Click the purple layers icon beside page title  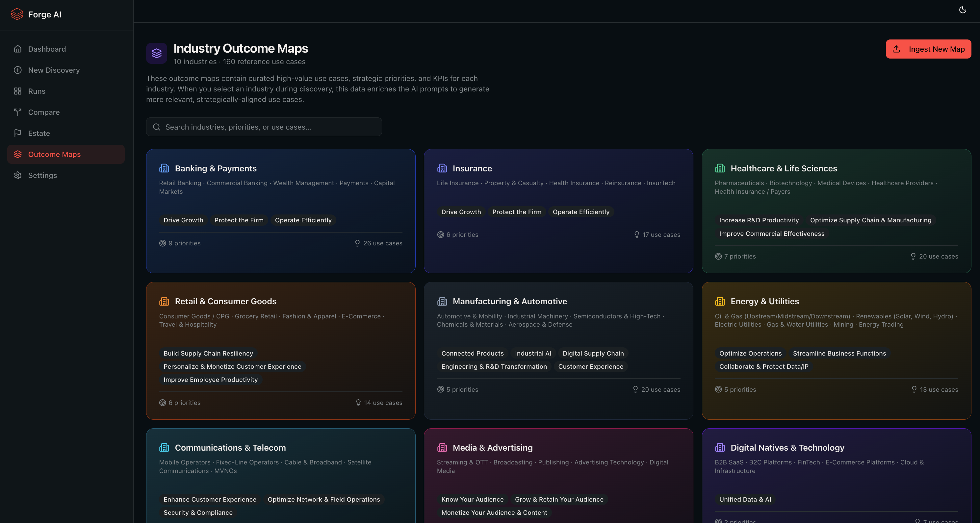tap(157, 53)
